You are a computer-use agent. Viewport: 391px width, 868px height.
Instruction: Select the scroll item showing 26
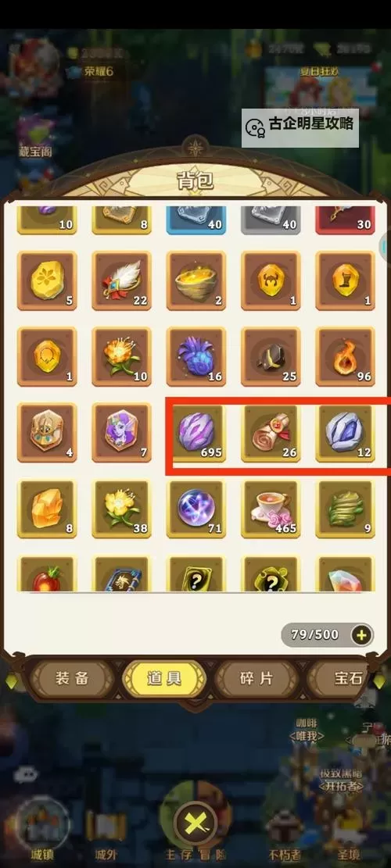click(x=271, y=432)
